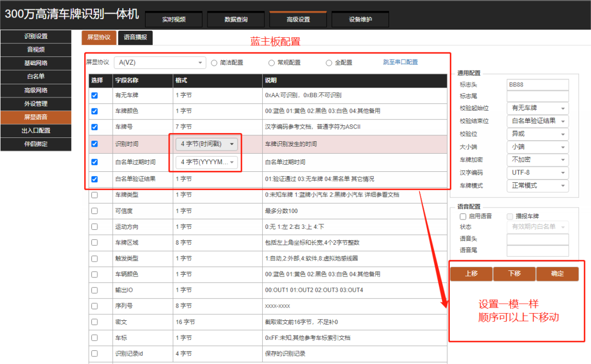591x364 pixels.
Task: Uncheck the 有无车牌 field checkbox
Action: pos(95,95)
